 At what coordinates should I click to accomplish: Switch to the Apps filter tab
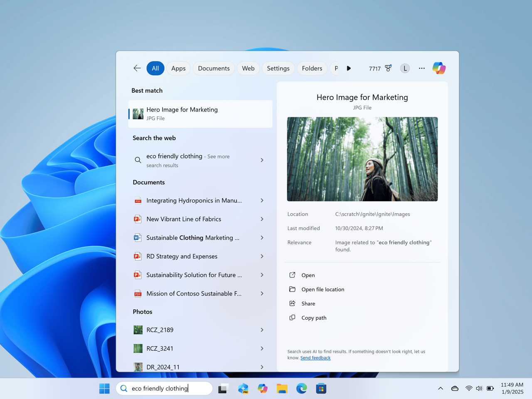[178, 68]
